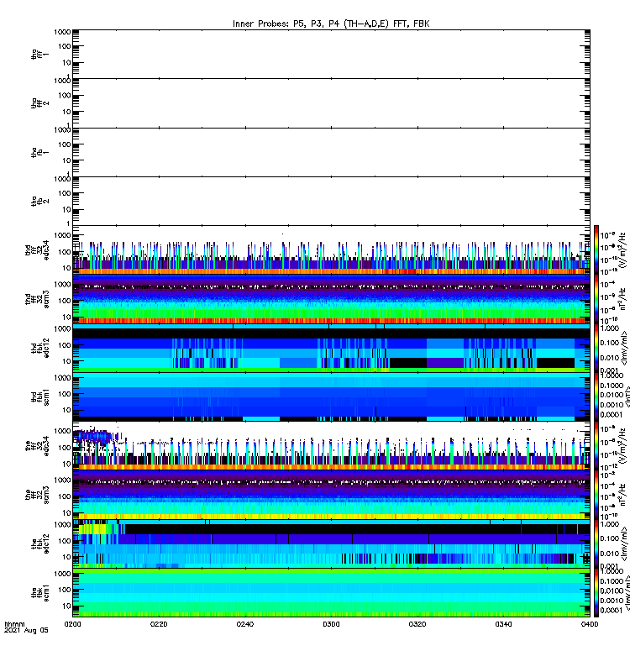Image resolution: width=630 pixels, height=672 pixels.
Task: Click the 'the fff 32 edc34' axis label
Action: tap(37, 446)
